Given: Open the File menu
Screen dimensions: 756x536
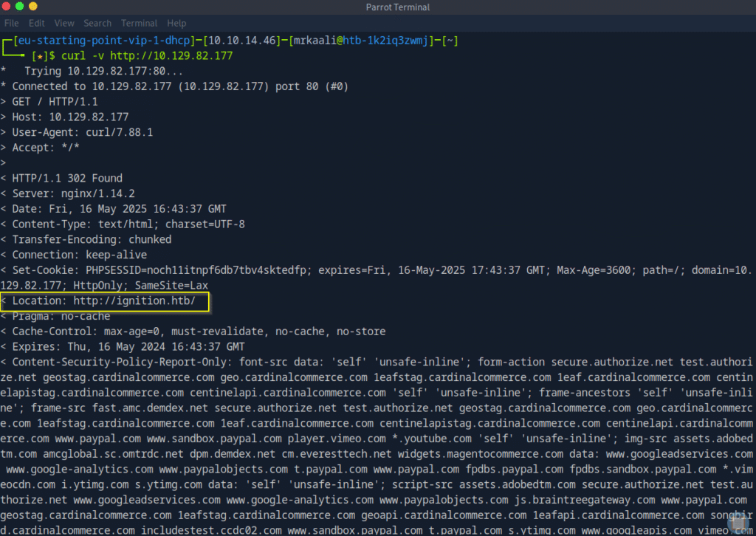Looking at the screenshot, I should coord(12,24).
